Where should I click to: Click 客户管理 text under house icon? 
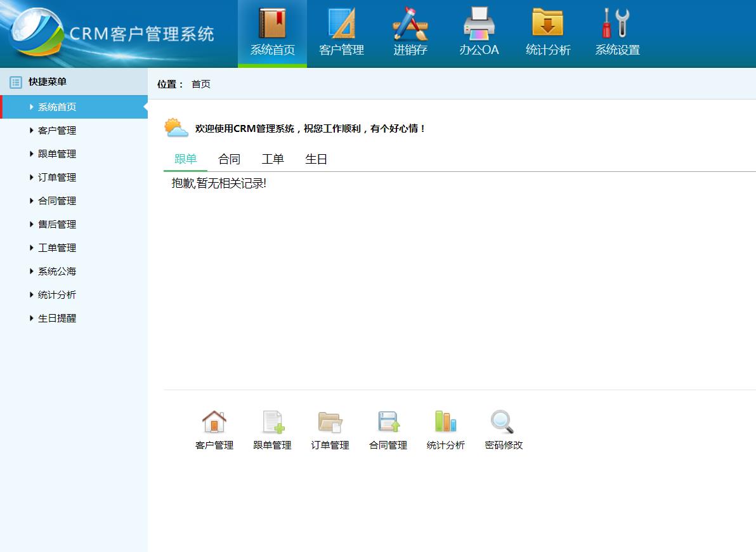tap(214, 445)
